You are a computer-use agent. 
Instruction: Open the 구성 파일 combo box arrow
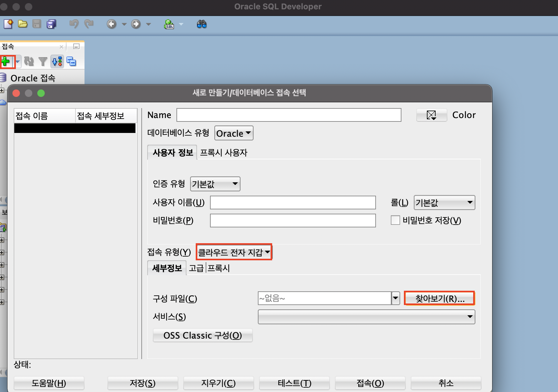point(395,298)
